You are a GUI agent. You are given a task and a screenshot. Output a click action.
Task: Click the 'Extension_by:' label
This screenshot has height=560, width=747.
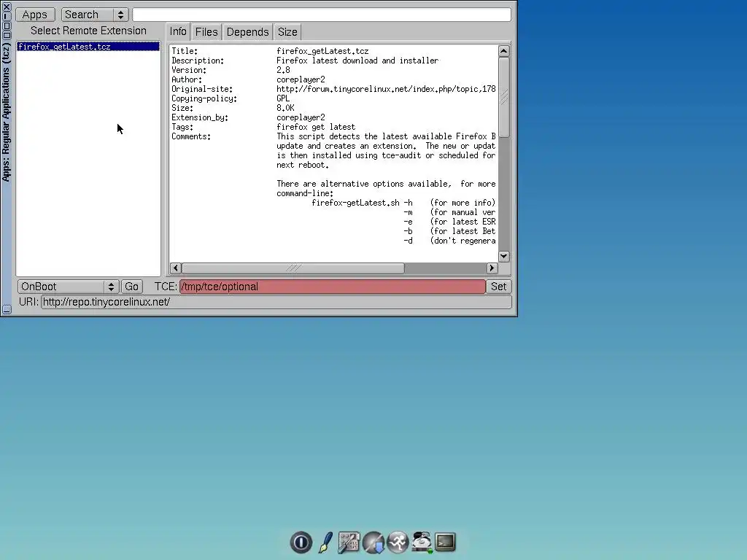point(200,117)
